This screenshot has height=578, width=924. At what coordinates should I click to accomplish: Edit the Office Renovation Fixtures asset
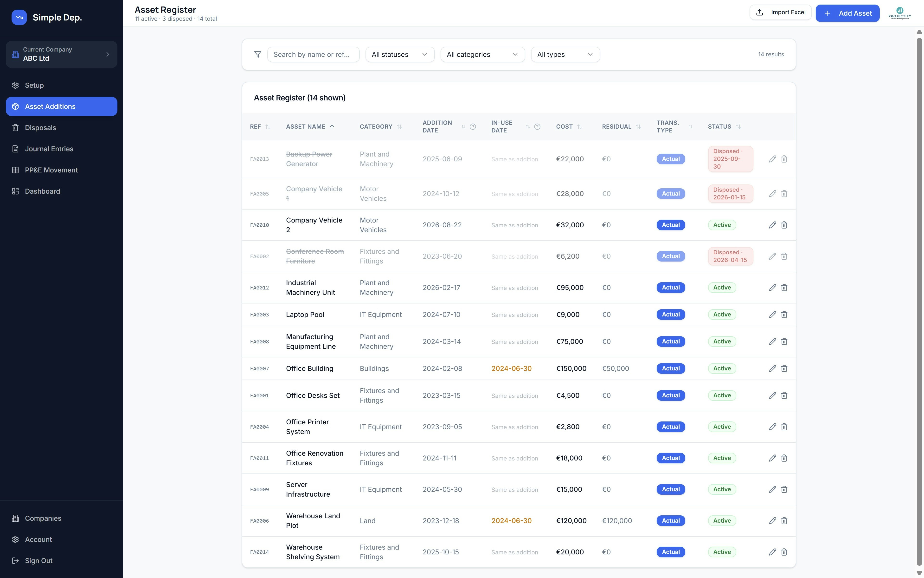point(772,458)
